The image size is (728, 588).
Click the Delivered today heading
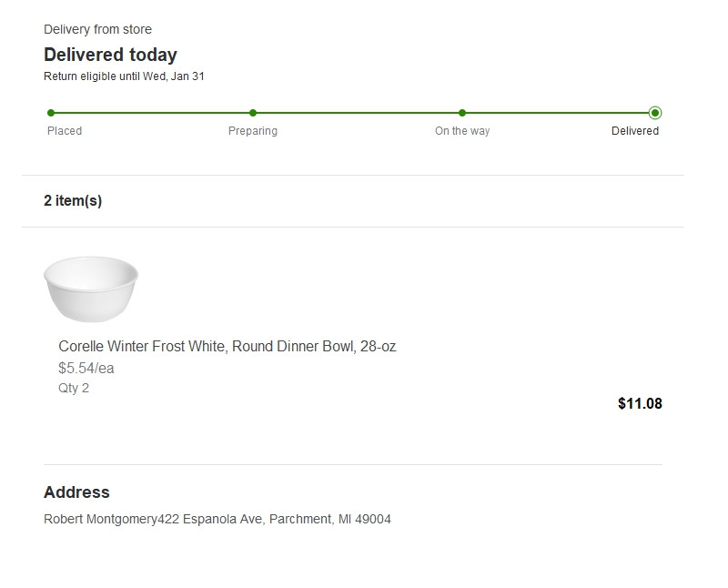pyautogui.click(x=110, y=55)
